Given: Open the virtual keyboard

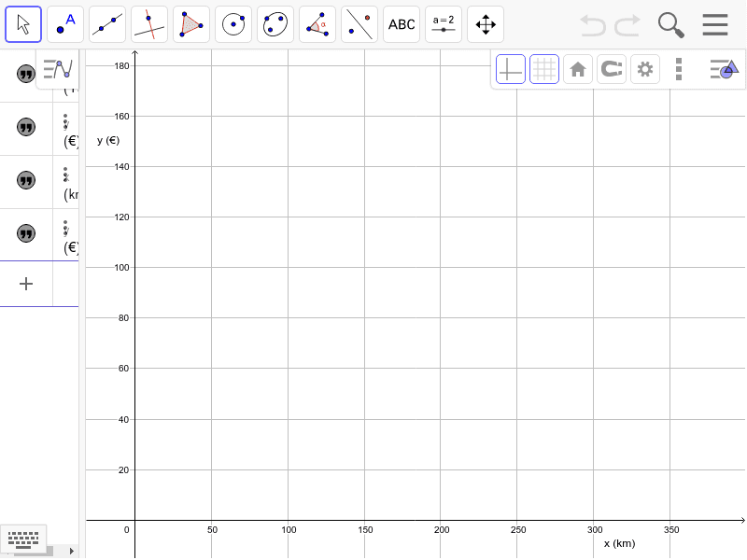Looking at the screenshot, I should click(x=23, y=539).
